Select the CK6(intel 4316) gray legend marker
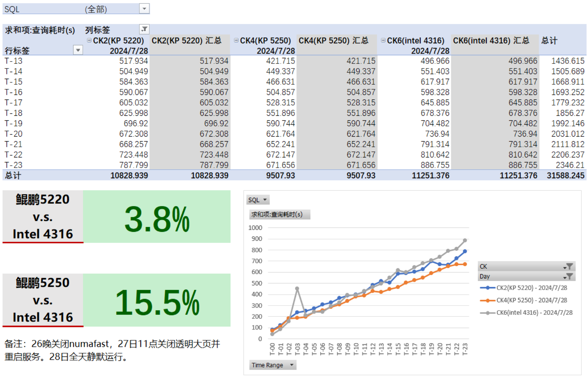Screen dimensions: 588x377 pos(488,313)
